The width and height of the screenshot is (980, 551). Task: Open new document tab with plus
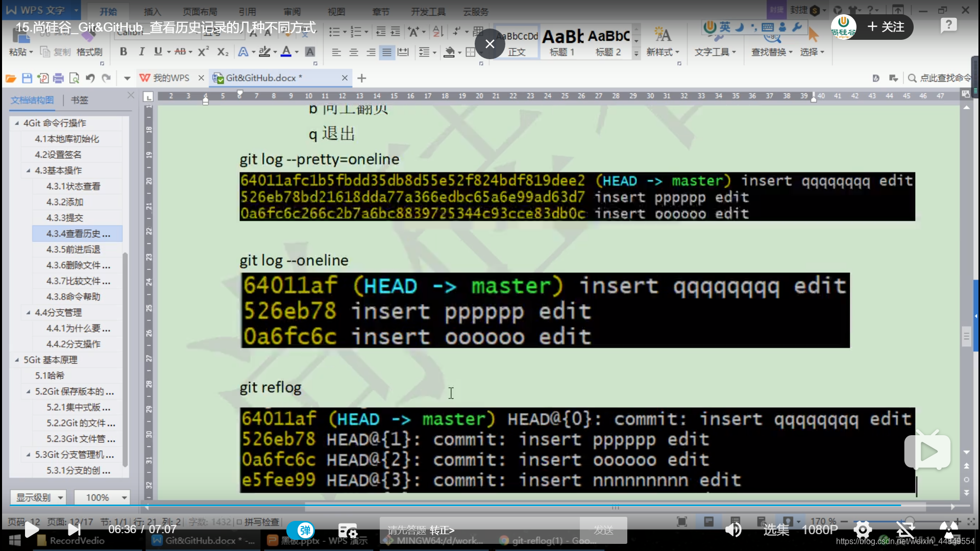click(362, 78)
